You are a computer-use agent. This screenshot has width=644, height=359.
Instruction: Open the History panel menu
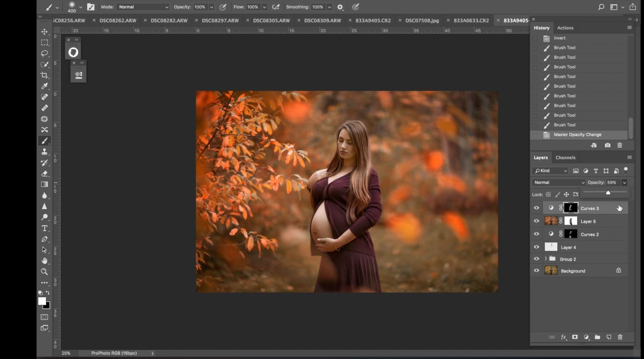(x=629, y=28)
